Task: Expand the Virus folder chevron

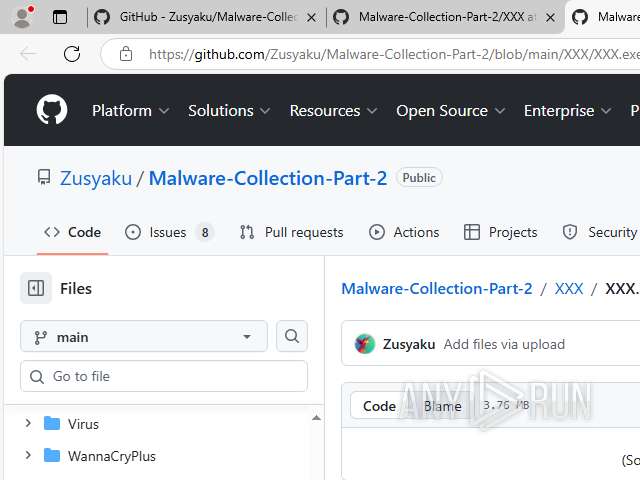Action: (28, 423)
